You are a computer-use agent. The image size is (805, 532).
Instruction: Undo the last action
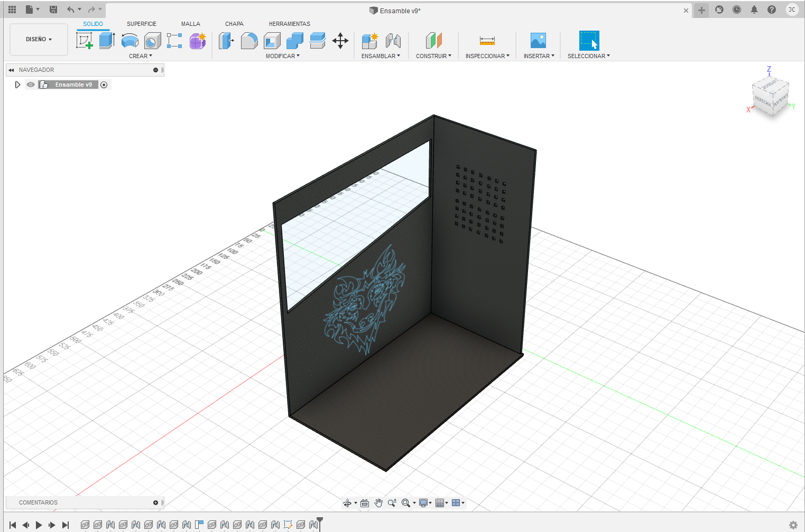coord(71,10)
